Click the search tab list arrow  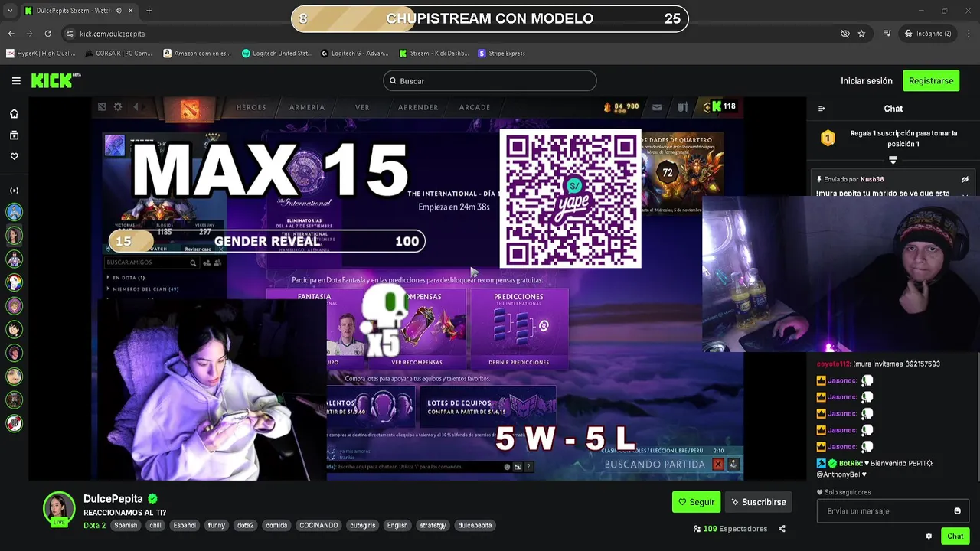10,11
